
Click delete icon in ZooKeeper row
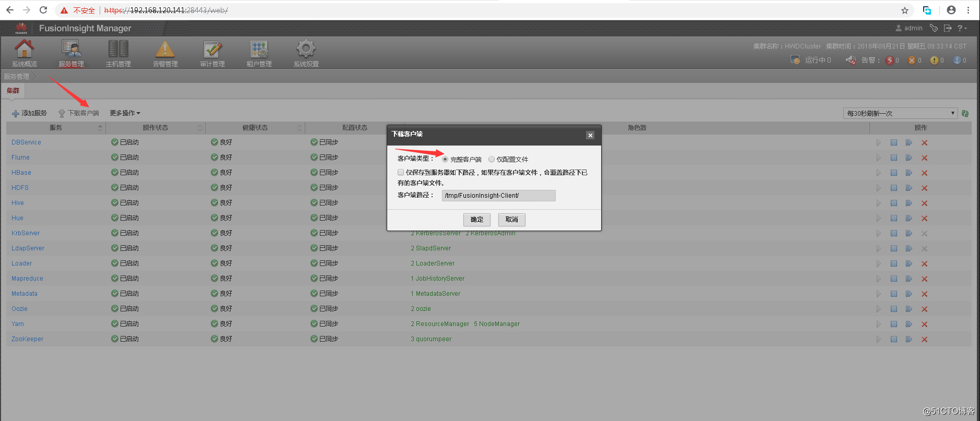[925, 339]
